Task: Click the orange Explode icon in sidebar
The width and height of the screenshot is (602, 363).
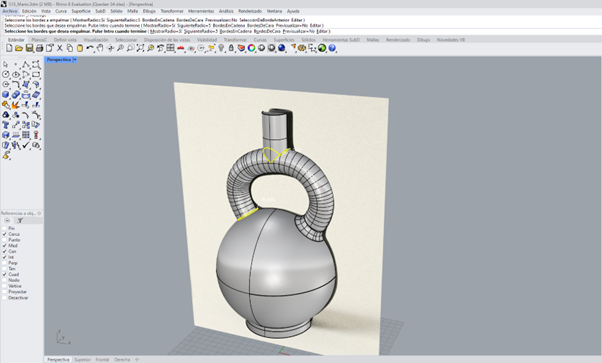Action: [16, 104]
